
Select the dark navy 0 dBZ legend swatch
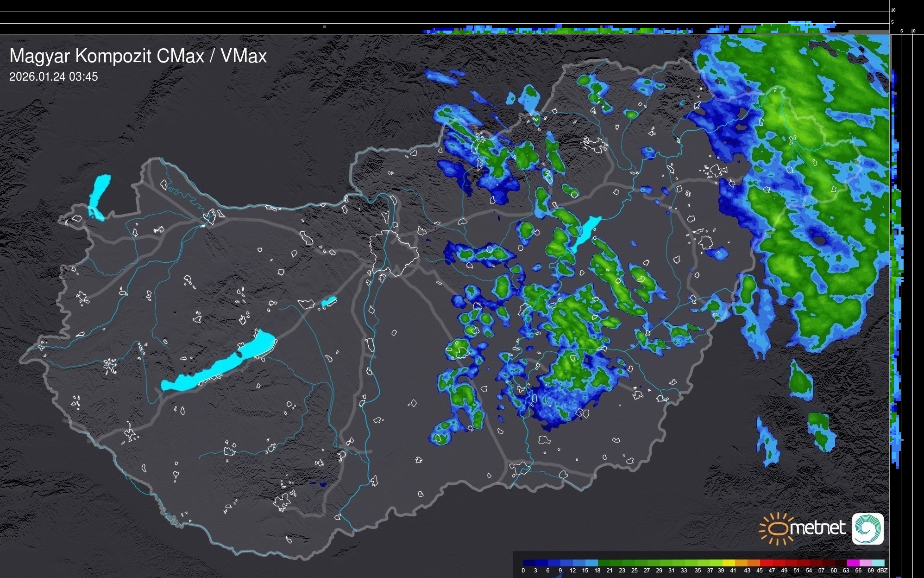coord(529,563)
